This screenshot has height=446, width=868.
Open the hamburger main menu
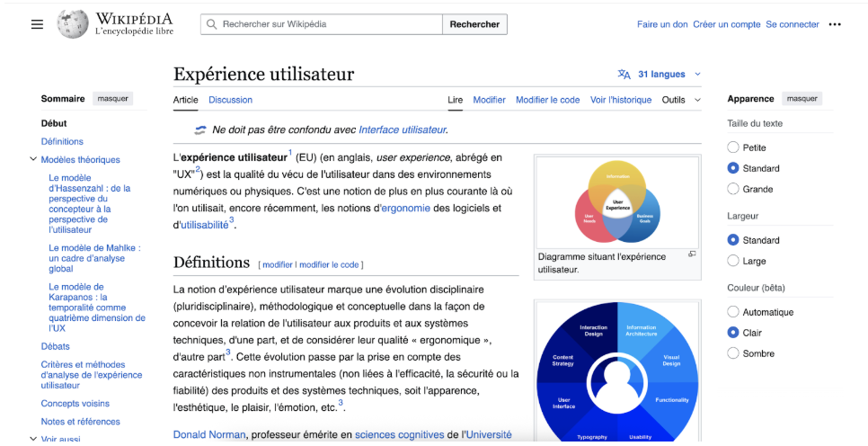37,24
